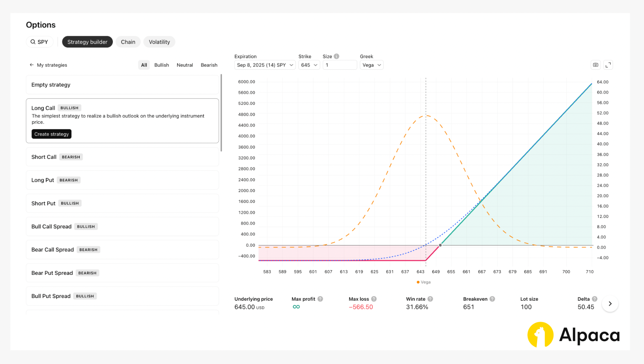
Task: Change the Greek from Vega dropdown
Action: click(371, 65)
